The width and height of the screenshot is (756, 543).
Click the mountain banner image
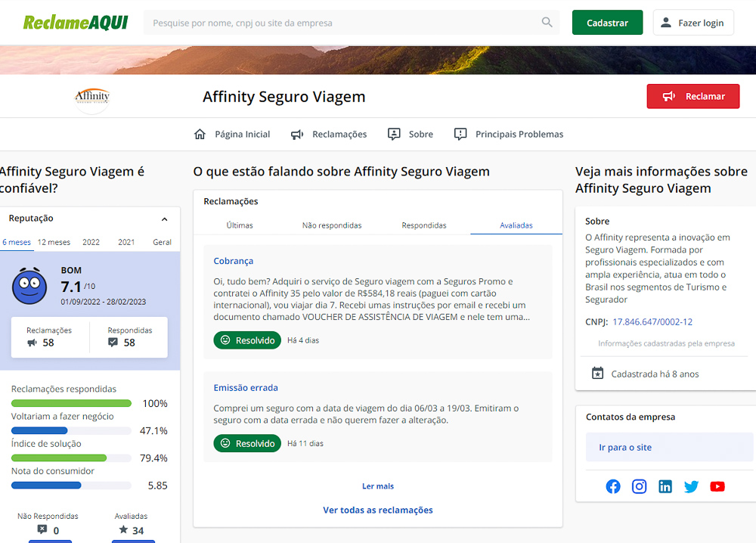(378, 60)
